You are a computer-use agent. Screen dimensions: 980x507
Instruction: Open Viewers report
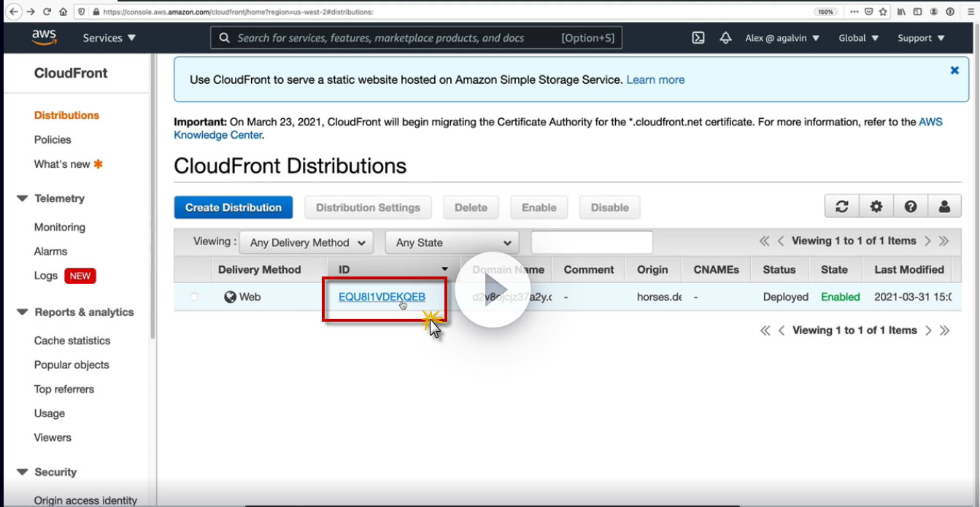(x=53, y=438)
